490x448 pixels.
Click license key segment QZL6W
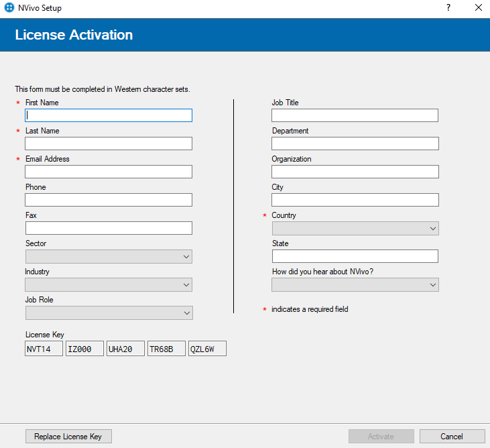[208, 349]
